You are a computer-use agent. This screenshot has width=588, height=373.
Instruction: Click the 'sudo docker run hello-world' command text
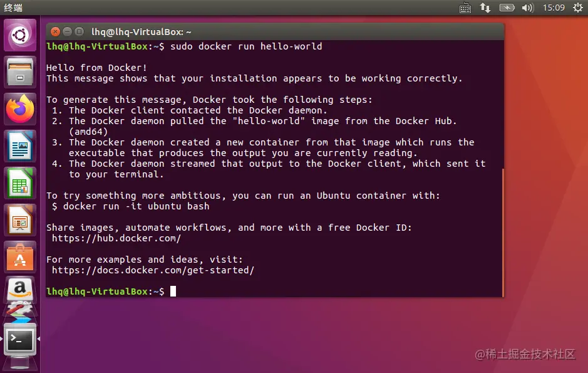pos(246,46)
